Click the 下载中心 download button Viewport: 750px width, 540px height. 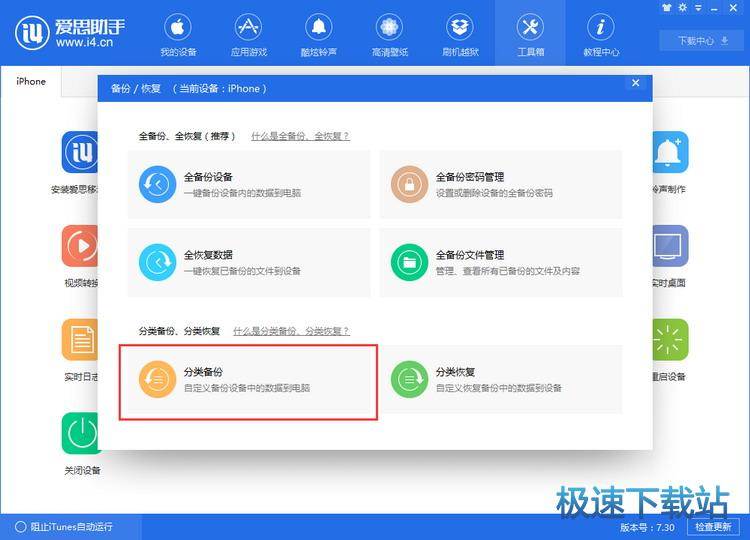703,41
